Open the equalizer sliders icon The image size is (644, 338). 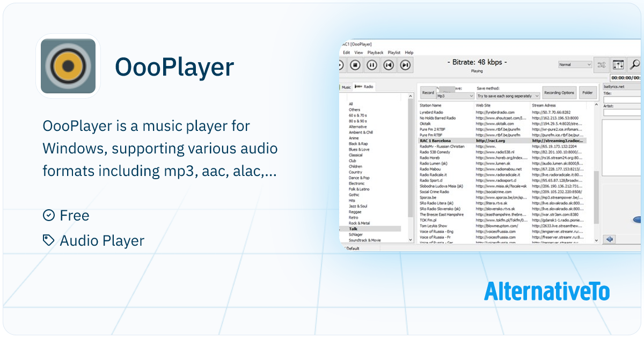pyautogui.click(x=618, y=65)
